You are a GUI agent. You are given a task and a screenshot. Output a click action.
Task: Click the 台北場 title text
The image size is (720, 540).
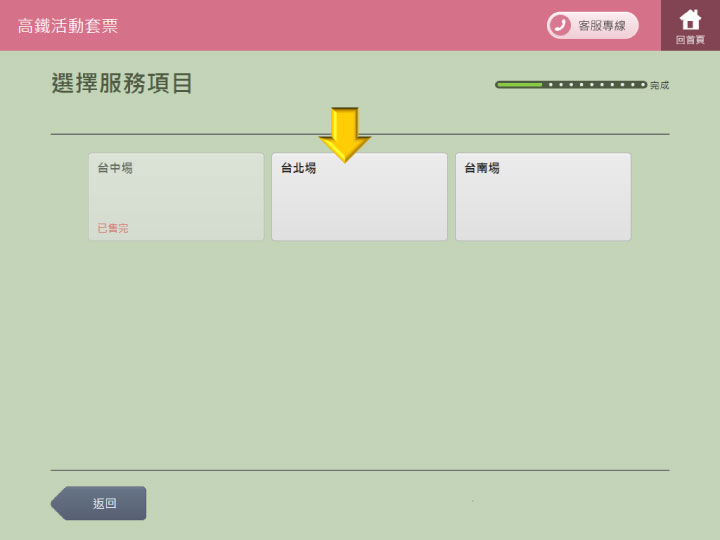pyautogui.click(x=298, y=168)
